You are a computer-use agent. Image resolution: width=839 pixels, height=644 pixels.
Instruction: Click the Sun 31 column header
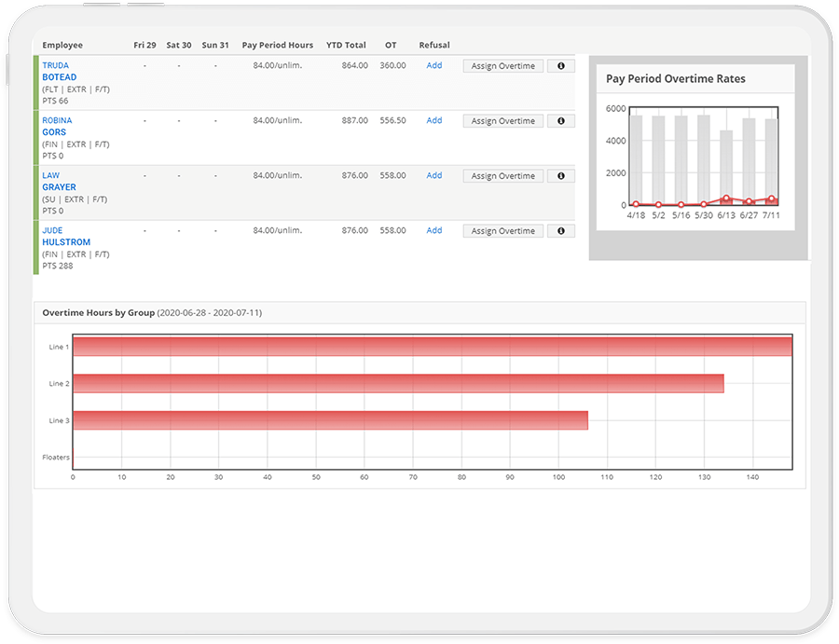(x=215, y=45)
